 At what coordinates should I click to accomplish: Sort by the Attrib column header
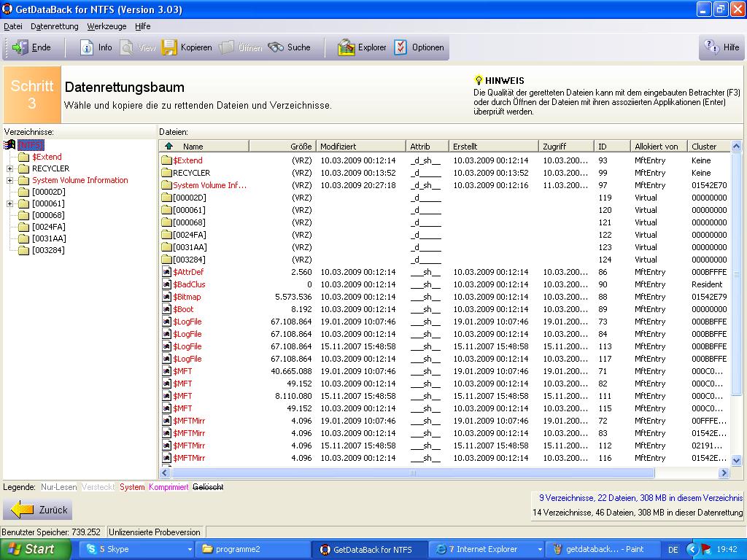pos(427,146)
